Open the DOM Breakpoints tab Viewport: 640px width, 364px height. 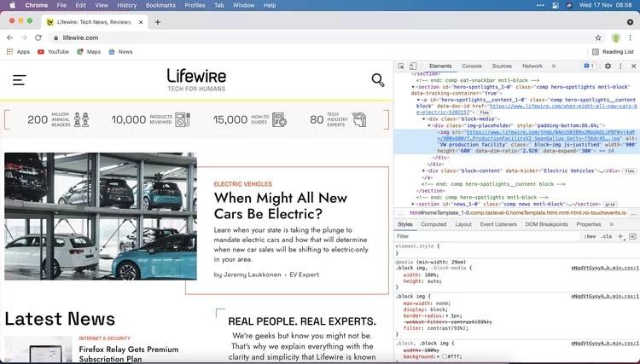click(546, 224)
